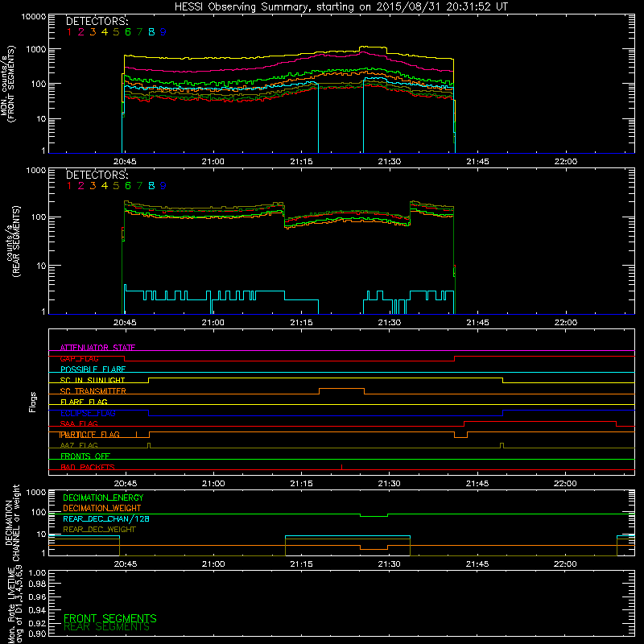Click the 10000 tick label on the front segments axis
Image resolution: width=644 pixels, height=644 pixels.
[x=34, y=16]
